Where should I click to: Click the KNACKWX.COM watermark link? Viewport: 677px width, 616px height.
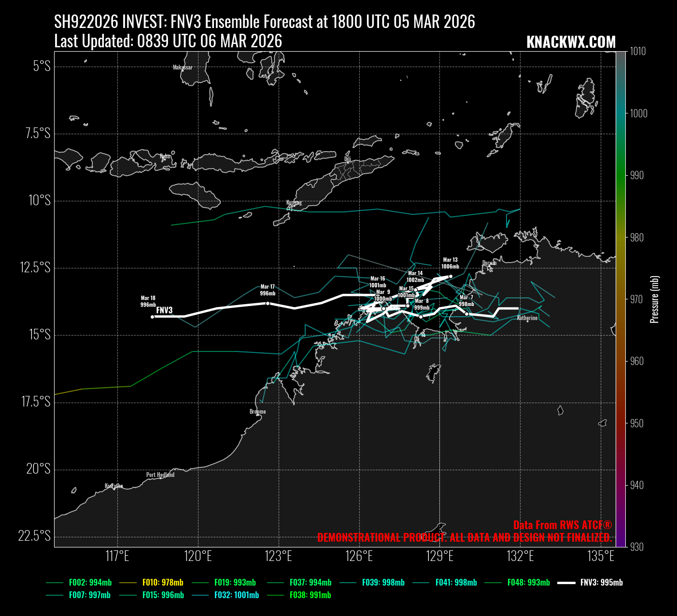571,42
